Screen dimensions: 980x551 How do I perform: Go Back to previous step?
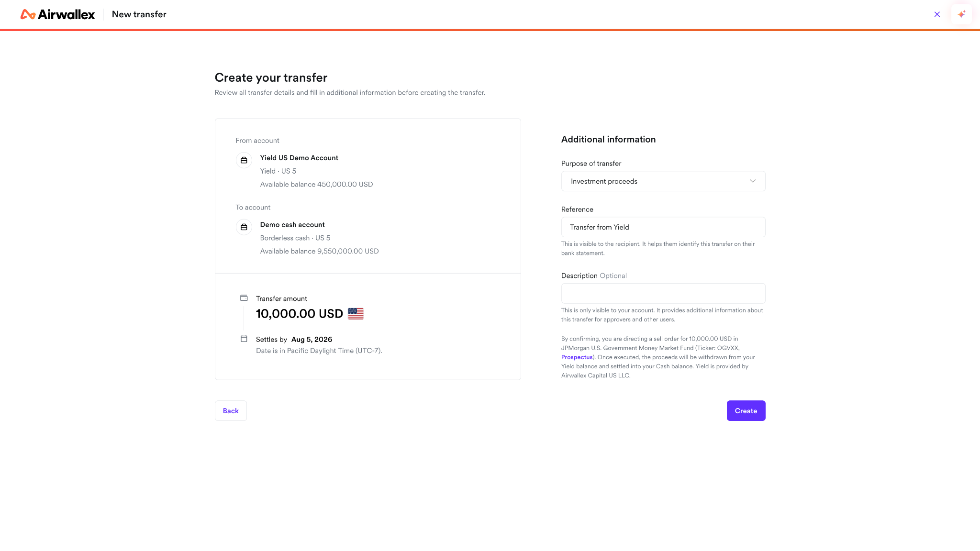point(231,411)
